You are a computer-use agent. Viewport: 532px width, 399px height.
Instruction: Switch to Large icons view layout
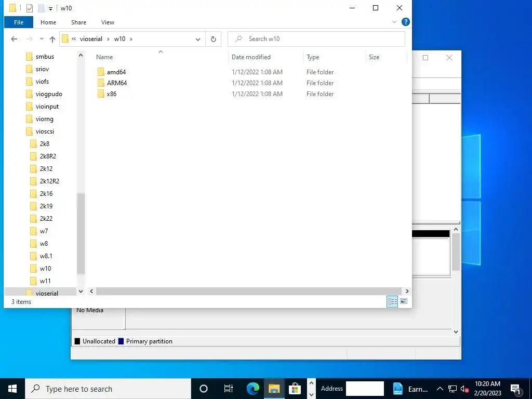coord(404,301)
